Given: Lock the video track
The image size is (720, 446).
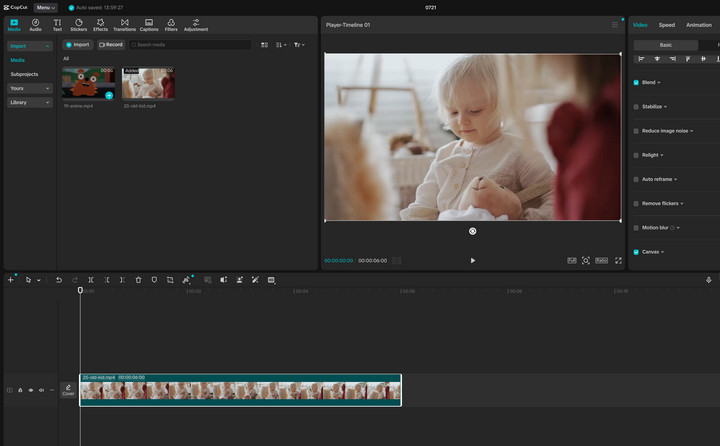Looking at the screenshot, I should tap(20, 390).
